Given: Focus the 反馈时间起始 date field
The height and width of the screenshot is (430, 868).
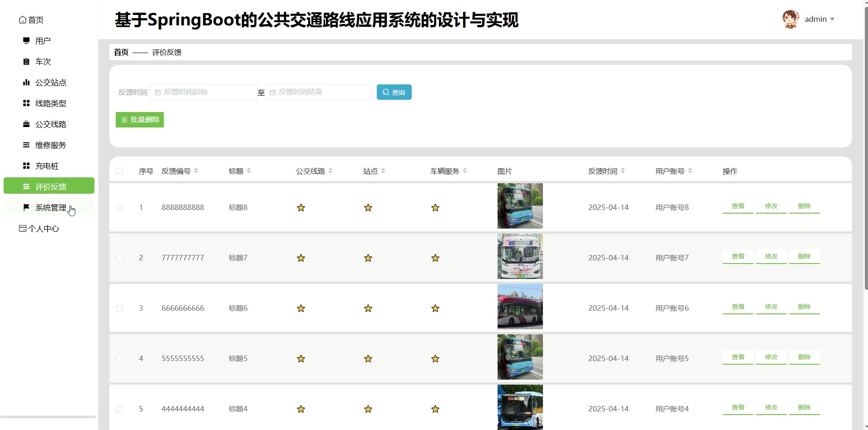Looking at the screenshot, I should pos(204,92).
